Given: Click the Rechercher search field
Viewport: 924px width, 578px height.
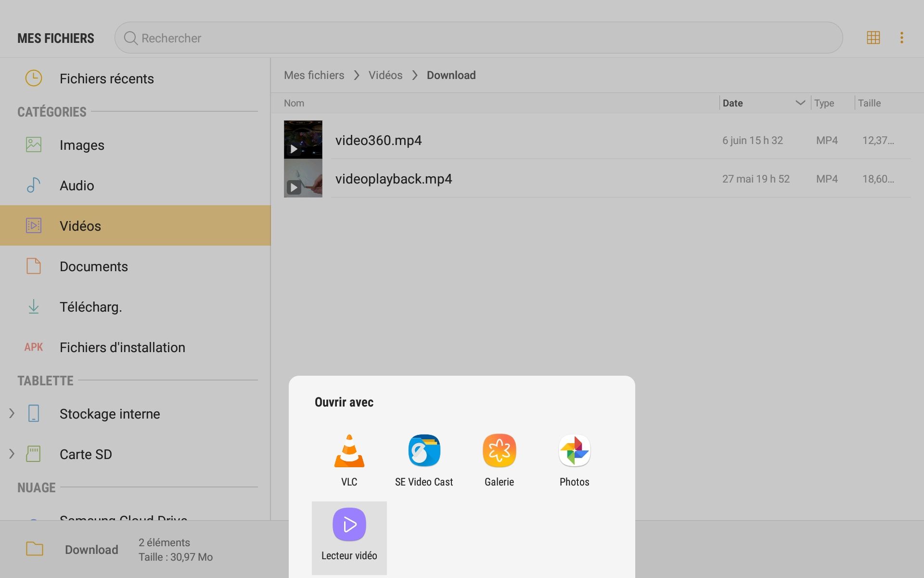Looking at the screenshot, I should [x=478, y=38].
